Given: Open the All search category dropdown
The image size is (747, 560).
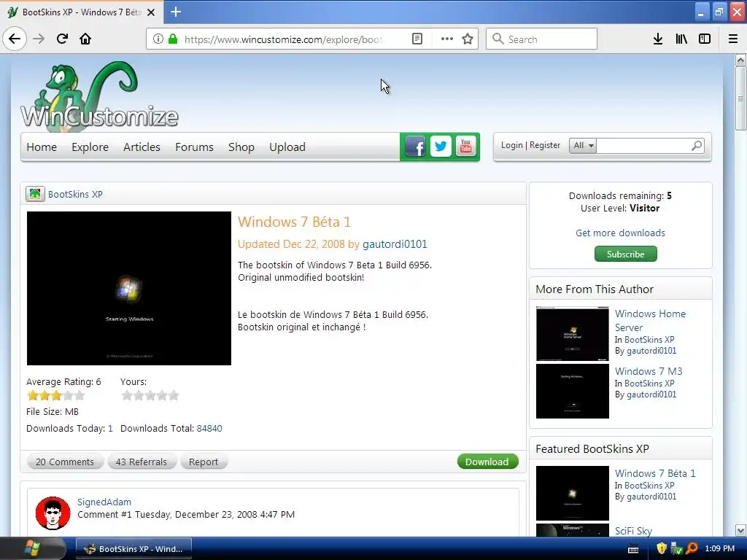Looking at the screenshot, I should [583, 145].
